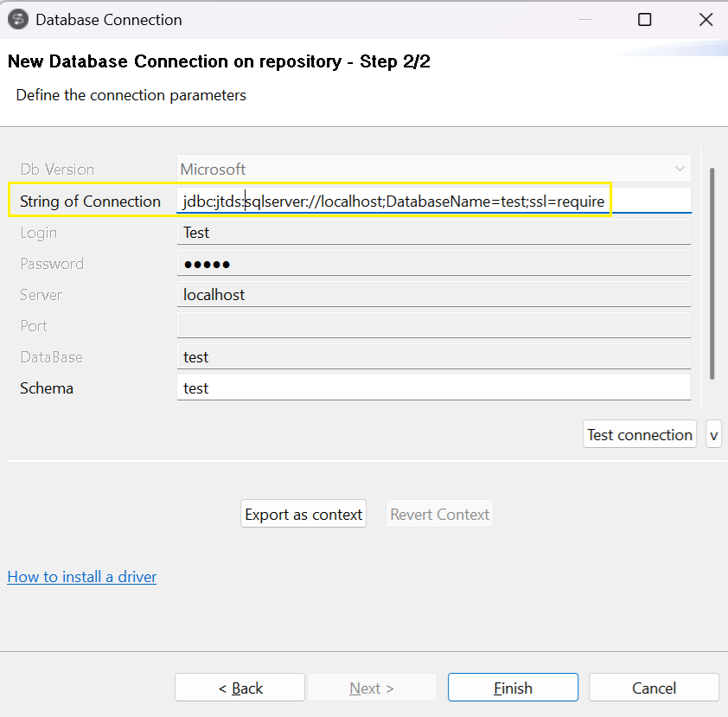728x717 pixels.
Task: Open the How to install a driver link
Action: 82,577
